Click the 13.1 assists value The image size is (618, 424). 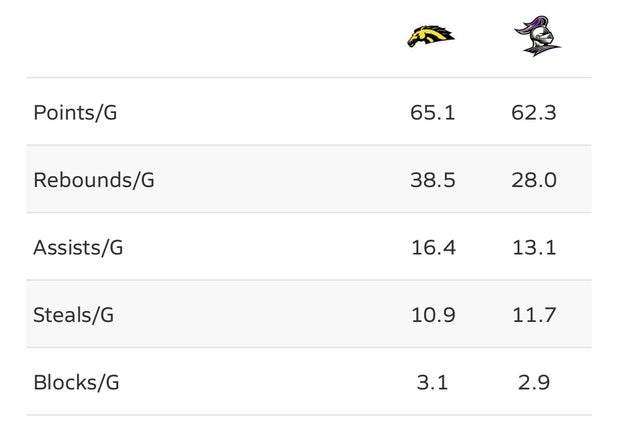pos(534,248)
